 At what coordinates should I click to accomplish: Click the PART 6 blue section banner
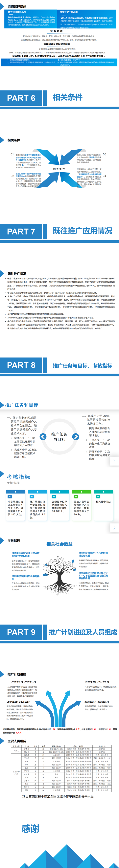(21, 98)
